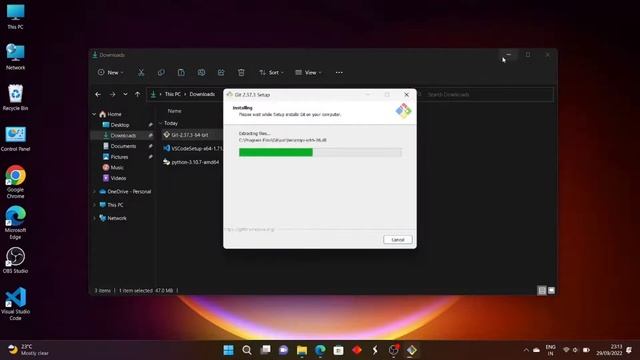Click Cut icon in Explorer toolbar

pos(141,73)
